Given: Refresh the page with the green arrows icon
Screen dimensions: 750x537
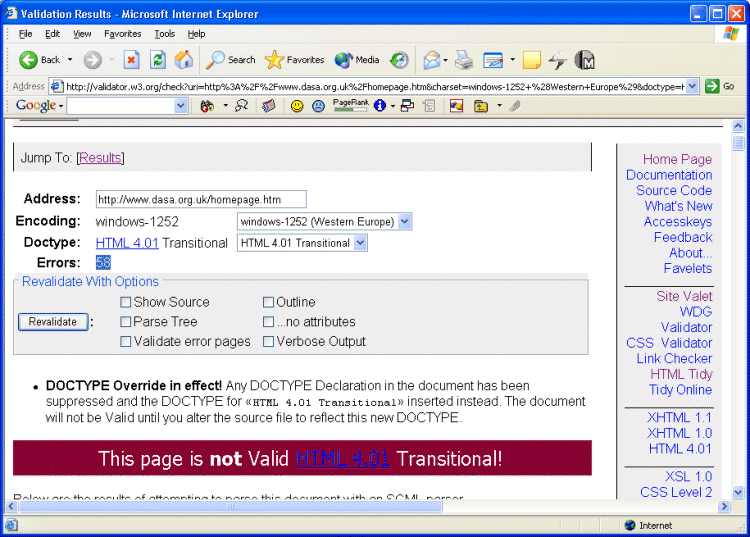Looking at the screenshot, I should 157,60.
